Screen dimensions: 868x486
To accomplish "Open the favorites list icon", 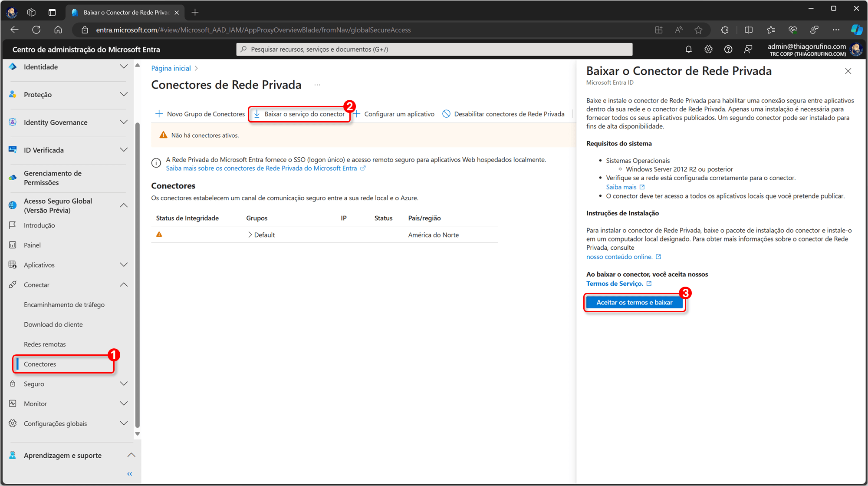I will coord(771,30).
